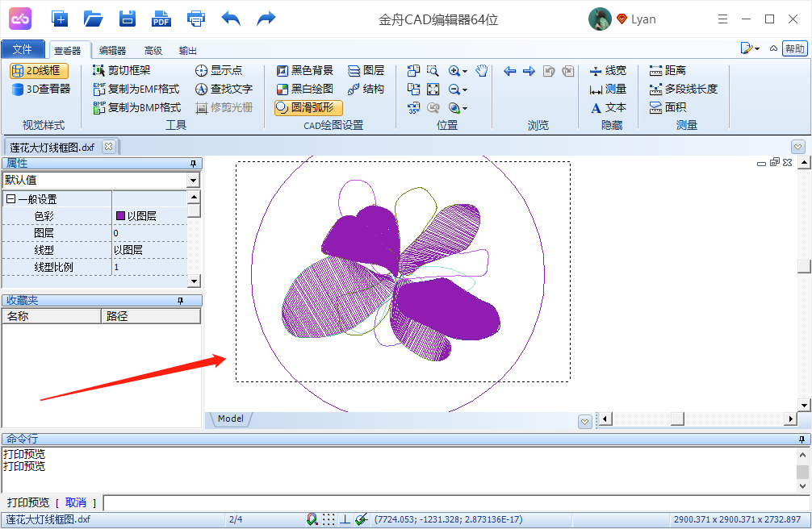Click the 取消 cancel link in command line
Screen dimensions: 812x529
[75, 502]
